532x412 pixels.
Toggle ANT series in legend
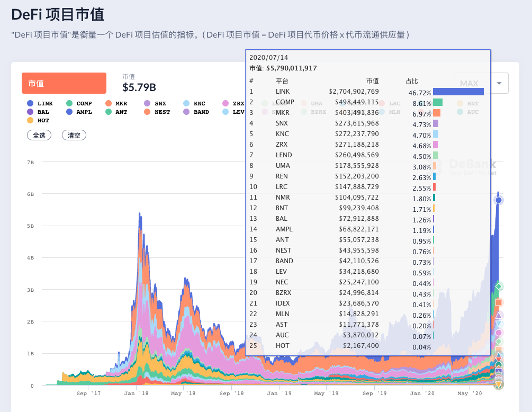point(116,112)
